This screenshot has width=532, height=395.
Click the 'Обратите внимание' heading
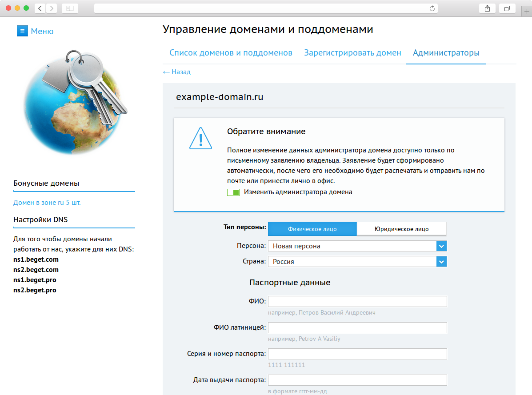click(x=266, y=132)
